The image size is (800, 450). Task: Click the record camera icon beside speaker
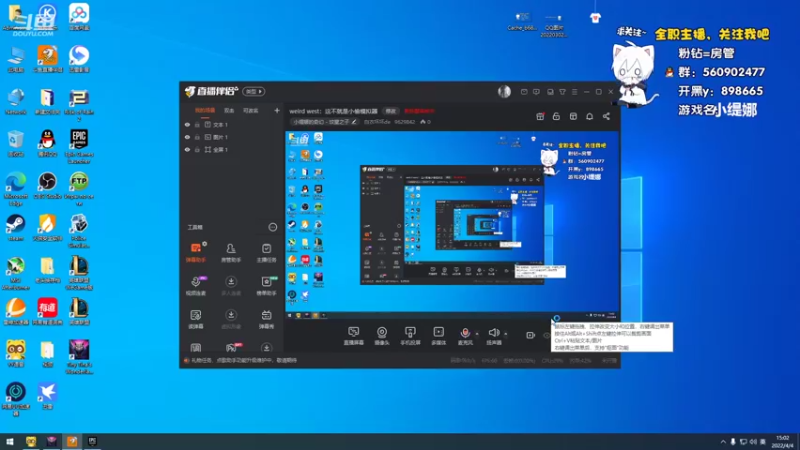(x=530, y=335)
